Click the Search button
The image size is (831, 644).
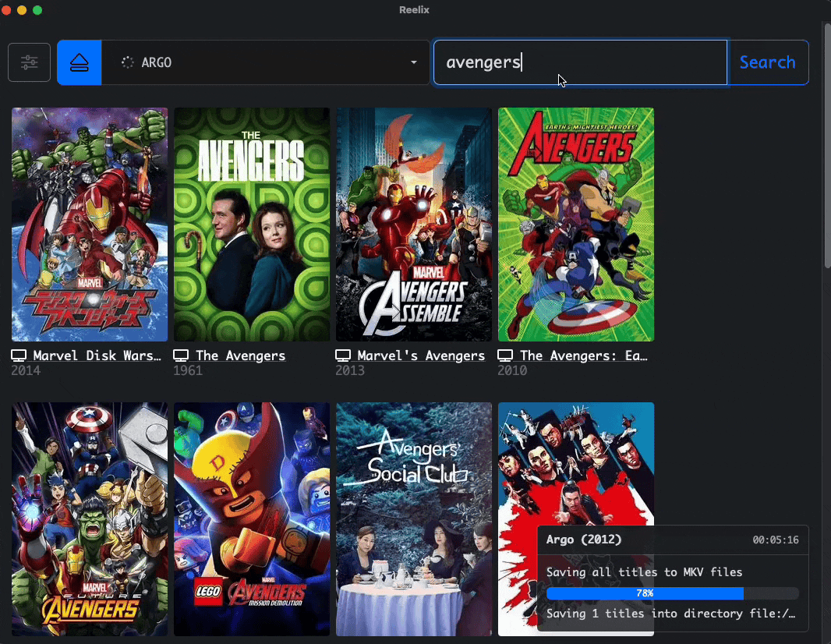[x=768, y=62]
